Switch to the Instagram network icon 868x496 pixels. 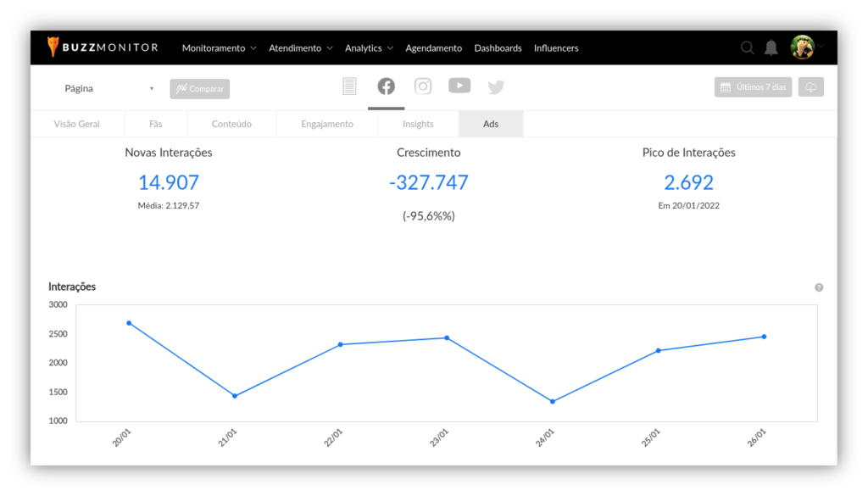tap(423, 86)
